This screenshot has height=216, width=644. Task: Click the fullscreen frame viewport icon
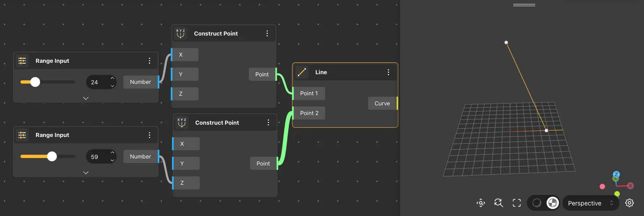517,203
